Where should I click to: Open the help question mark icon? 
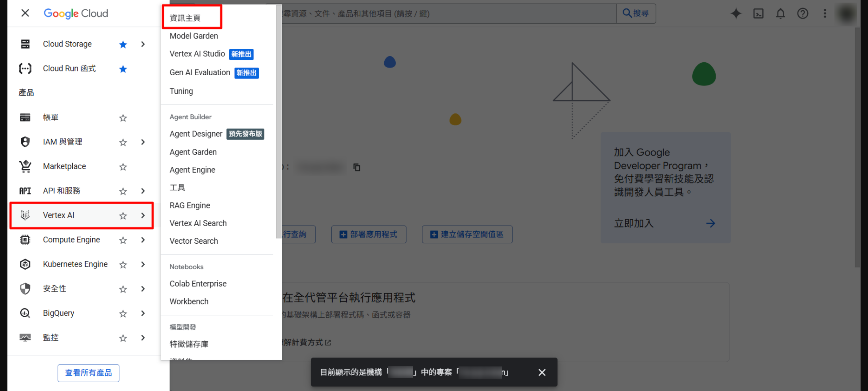point(803,14)
